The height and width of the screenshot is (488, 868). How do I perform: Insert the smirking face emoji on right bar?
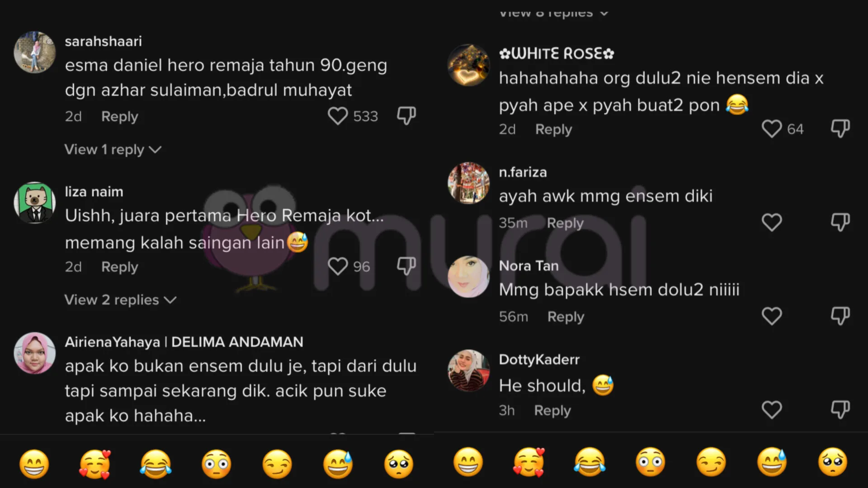click(711, 462)
